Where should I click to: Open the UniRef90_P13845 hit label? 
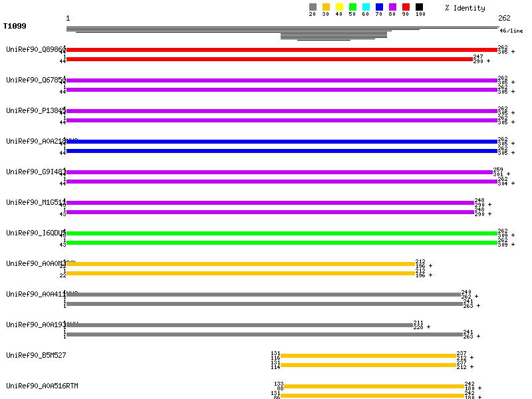(x=35, y=110)
